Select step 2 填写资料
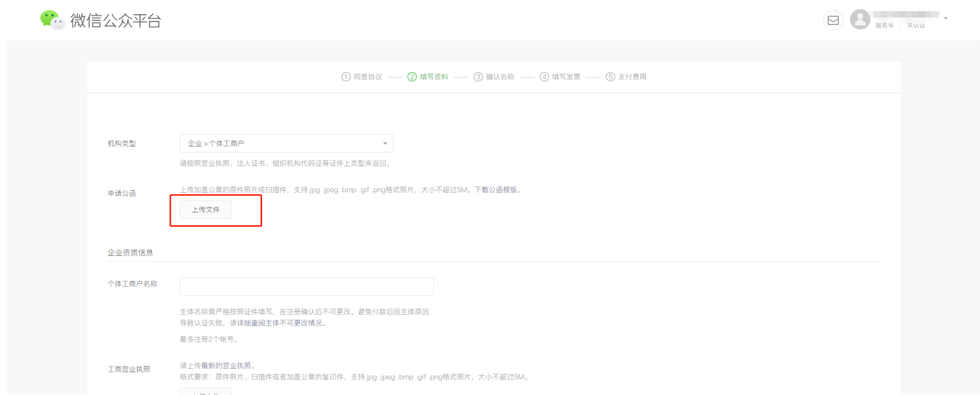The width and height of the screenshot is (980, 395). click(x=428, y=77)
